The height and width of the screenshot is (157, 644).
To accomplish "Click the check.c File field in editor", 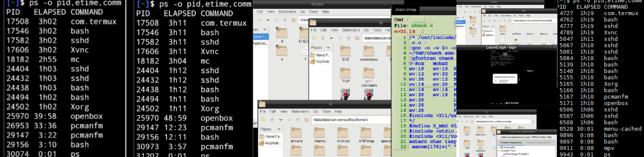I will click(422, 26).
